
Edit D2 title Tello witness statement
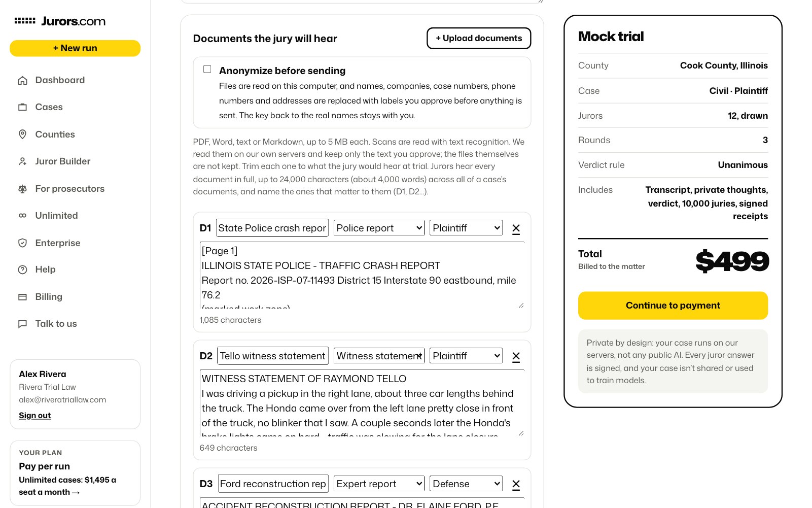[x=273, y=356]
